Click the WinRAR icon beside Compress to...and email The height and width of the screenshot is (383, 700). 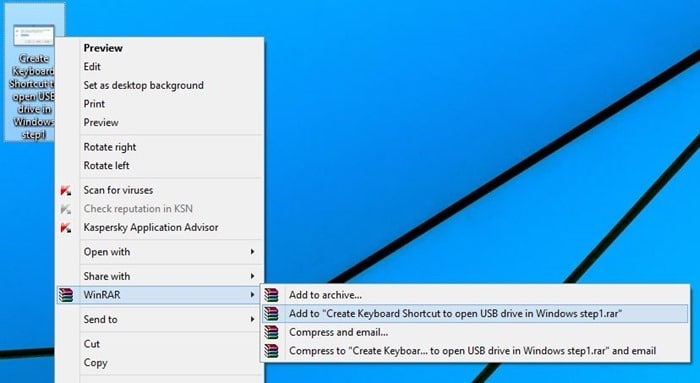(271, 351)
